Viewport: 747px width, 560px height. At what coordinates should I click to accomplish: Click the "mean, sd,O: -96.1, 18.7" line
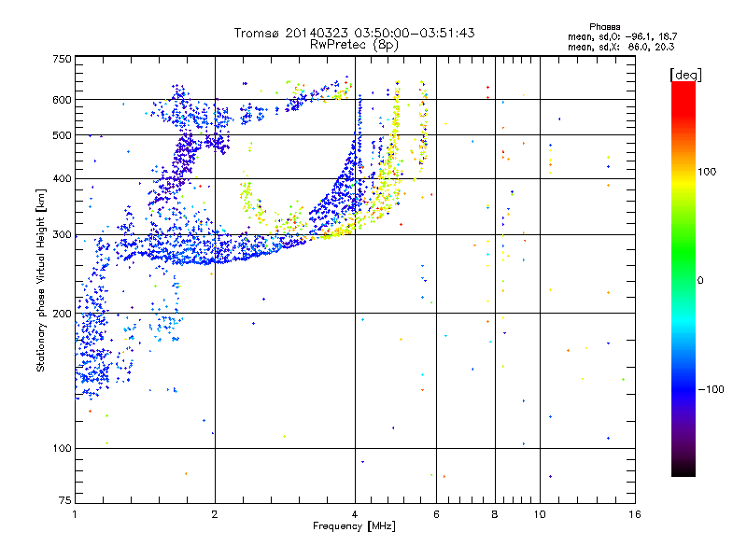tap(622, 36)
